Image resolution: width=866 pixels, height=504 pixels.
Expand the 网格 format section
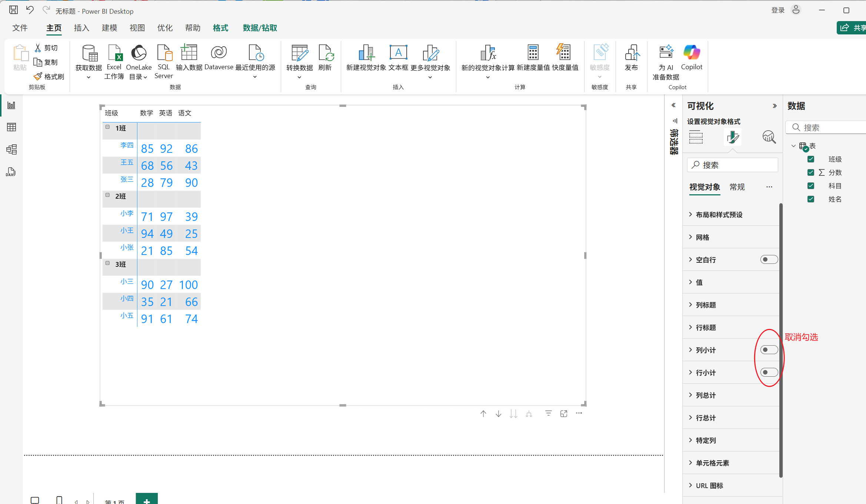tap(702, 237)
